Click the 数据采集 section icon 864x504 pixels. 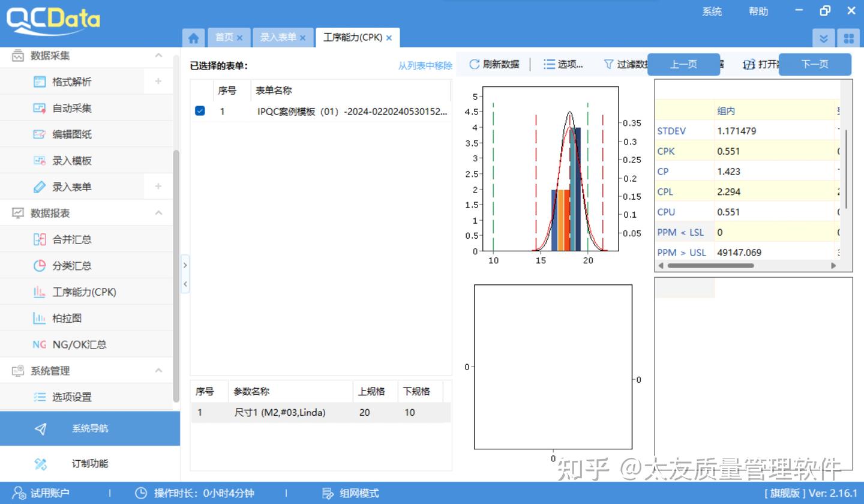(18, 55)
